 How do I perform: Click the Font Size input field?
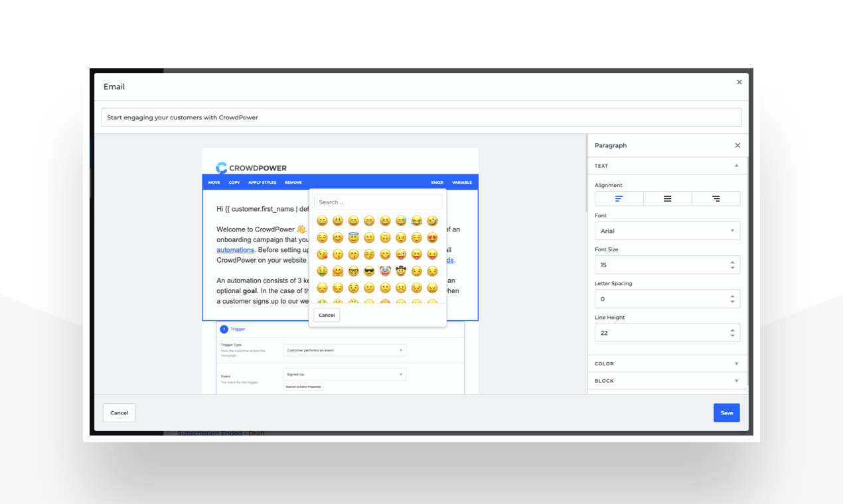pos(667,265)
